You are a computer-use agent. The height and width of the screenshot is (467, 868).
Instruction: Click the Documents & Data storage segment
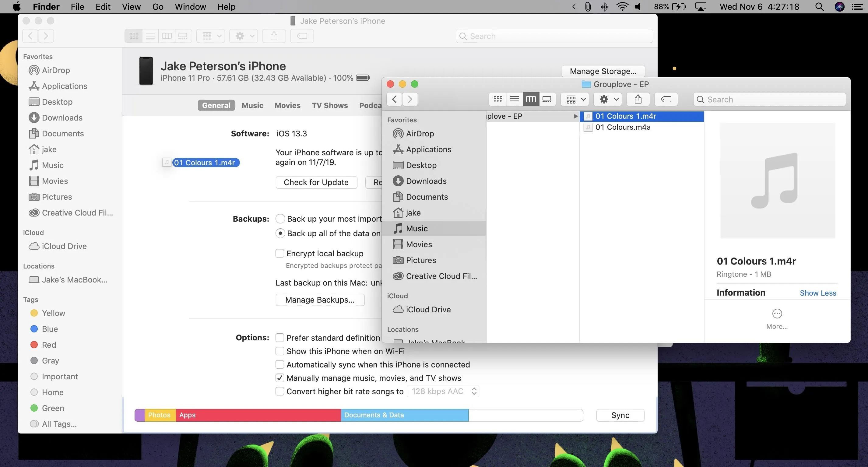pyautogui.click(x=404, y=415)
